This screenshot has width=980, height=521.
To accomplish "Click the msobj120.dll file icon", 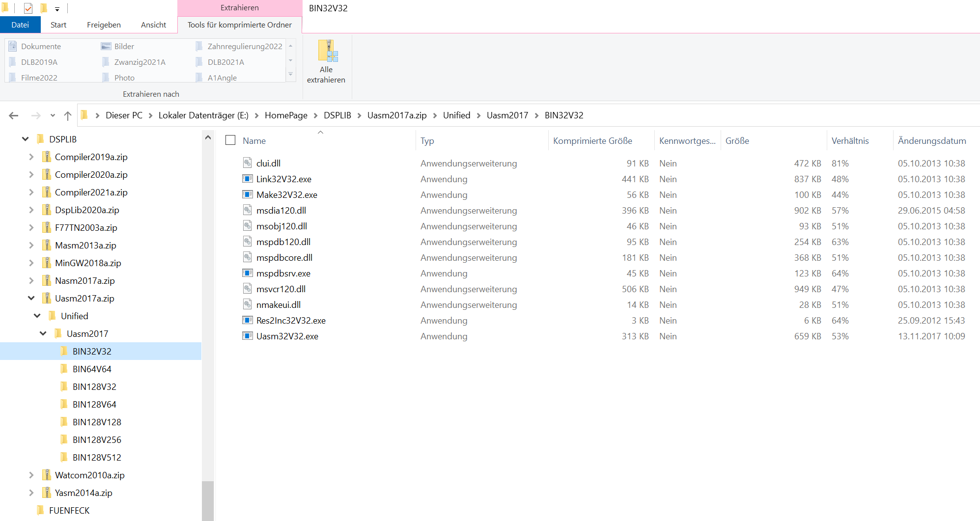I will click(x=248, y=226).
